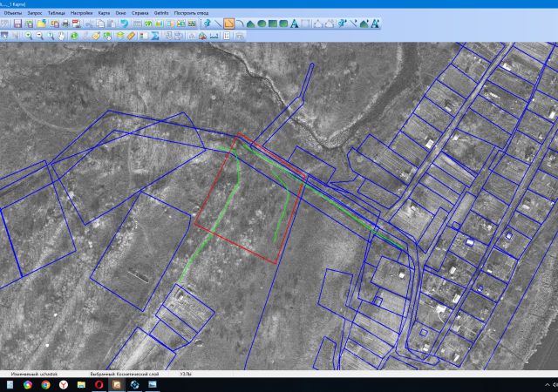The width and height of the screenshot is (558, 392).
Task: Select the Arc drawing tool
Action: pos(241,24)
